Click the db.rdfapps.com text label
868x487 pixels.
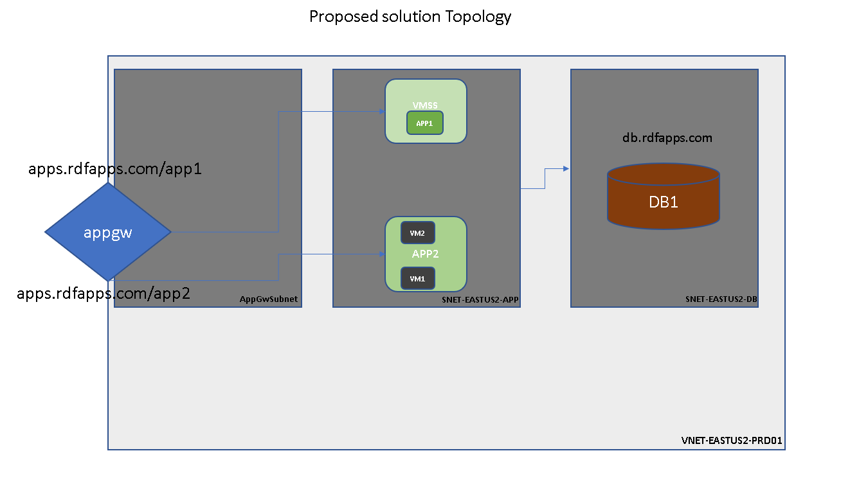click(x=667, y=137)
